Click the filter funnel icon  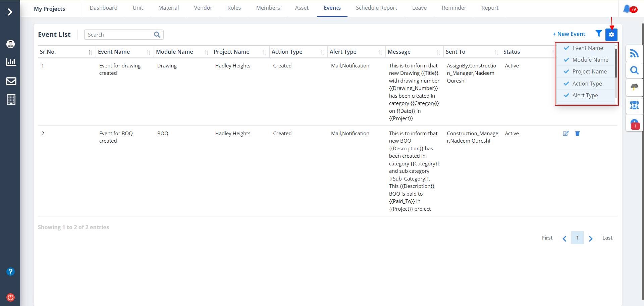598,34
